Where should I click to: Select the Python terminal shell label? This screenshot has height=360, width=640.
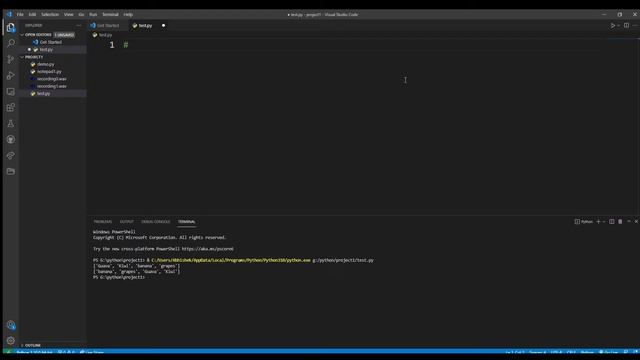[584, 222]
